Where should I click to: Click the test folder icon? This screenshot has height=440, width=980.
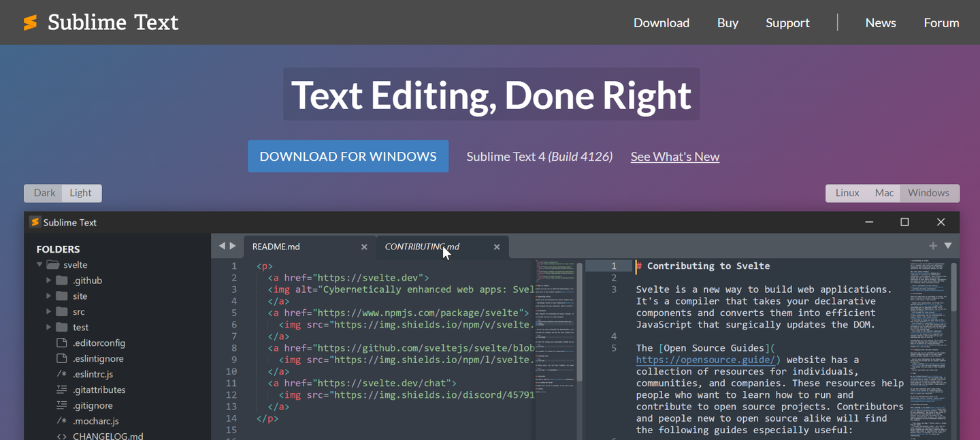coord(62,327)
